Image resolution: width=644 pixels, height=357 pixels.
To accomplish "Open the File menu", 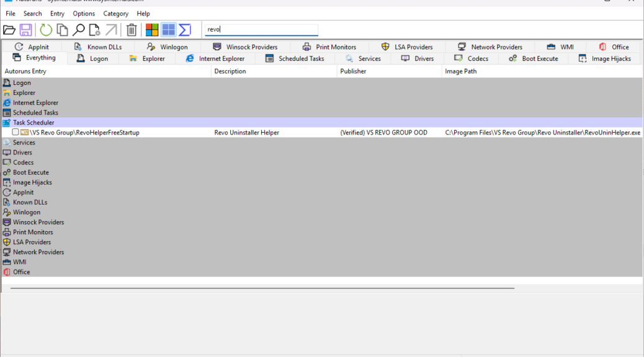I will [11, 14].
